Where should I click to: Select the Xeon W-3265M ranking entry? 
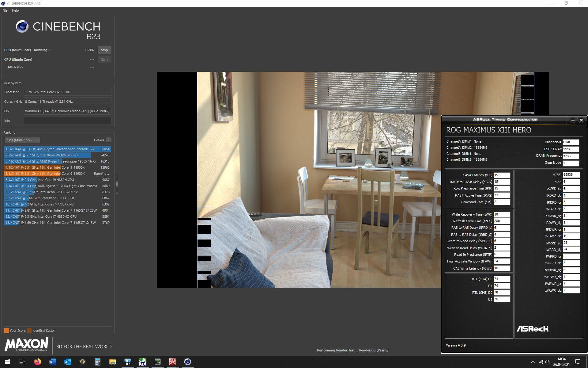(58, 155)
